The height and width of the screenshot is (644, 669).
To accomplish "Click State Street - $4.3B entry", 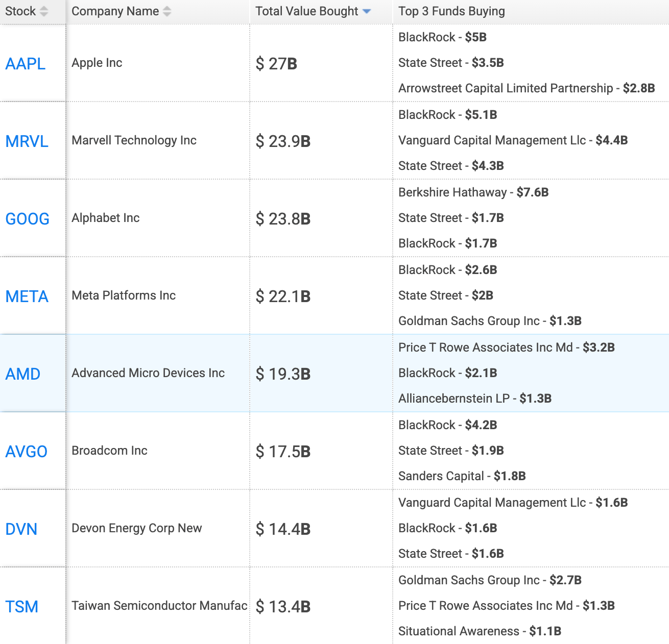I will pyautogui.click(x=451, y=166).
